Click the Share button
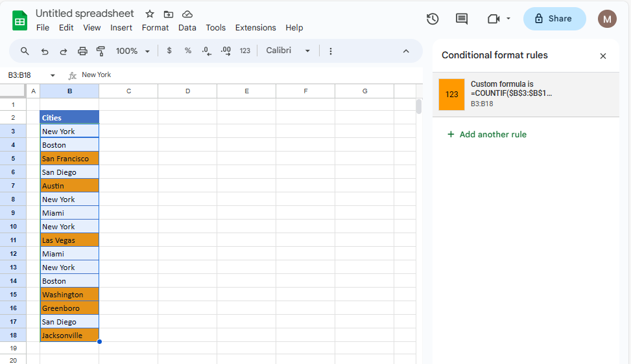This screenshot has height=364, width=631. coord(554,19)
